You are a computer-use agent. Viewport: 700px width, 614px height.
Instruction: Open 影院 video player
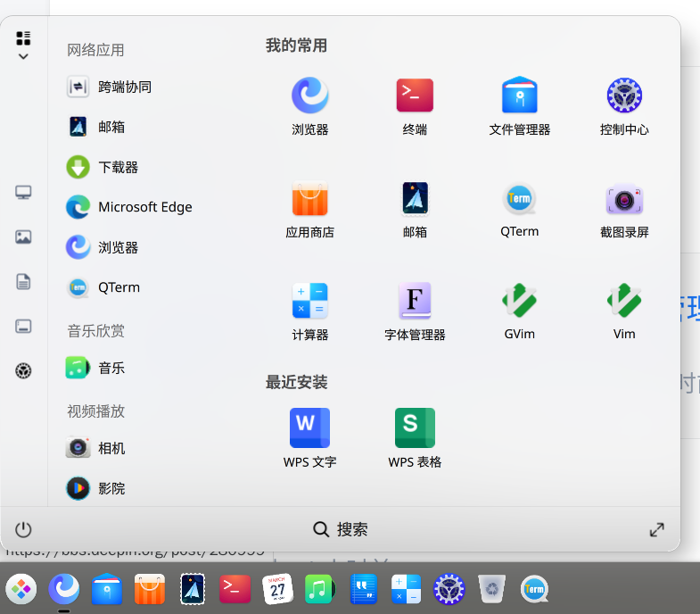pos(96,488)
